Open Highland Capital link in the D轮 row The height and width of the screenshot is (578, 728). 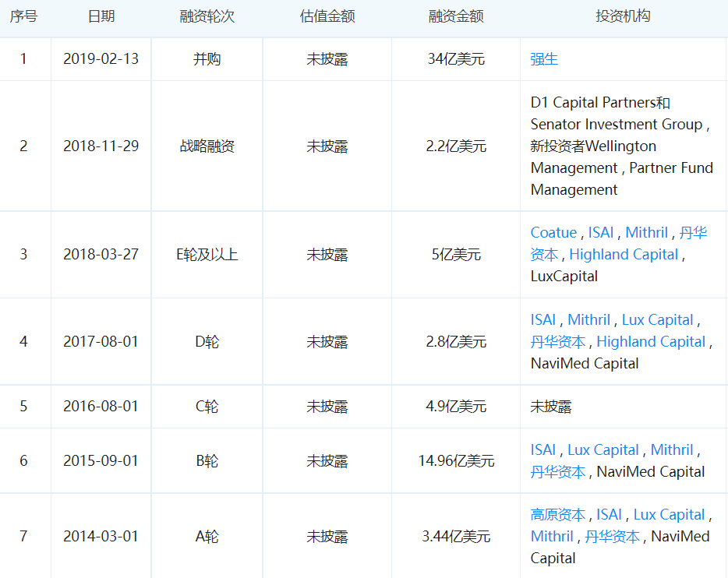(651, 341)
